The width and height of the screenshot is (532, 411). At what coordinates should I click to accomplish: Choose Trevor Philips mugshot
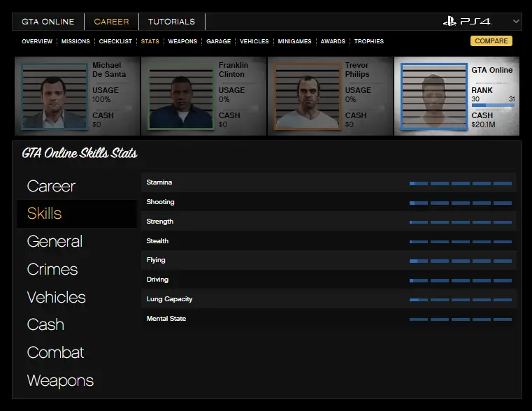[x=308, y=96]
